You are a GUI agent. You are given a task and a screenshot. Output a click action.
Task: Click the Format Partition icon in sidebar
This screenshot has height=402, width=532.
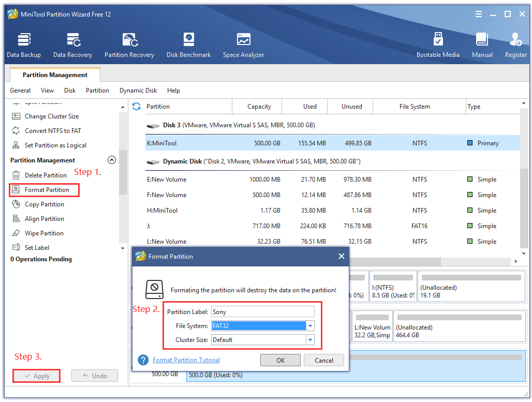[x=16, y=190]
